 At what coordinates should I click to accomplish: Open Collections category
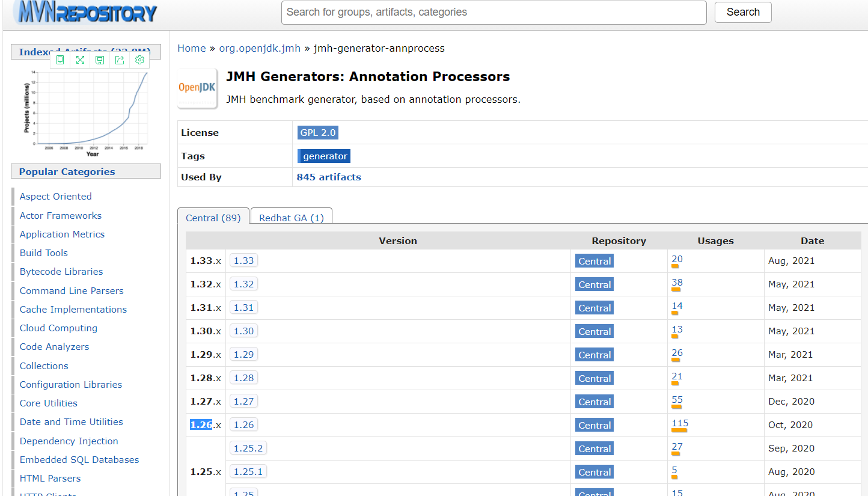point(44,366)
